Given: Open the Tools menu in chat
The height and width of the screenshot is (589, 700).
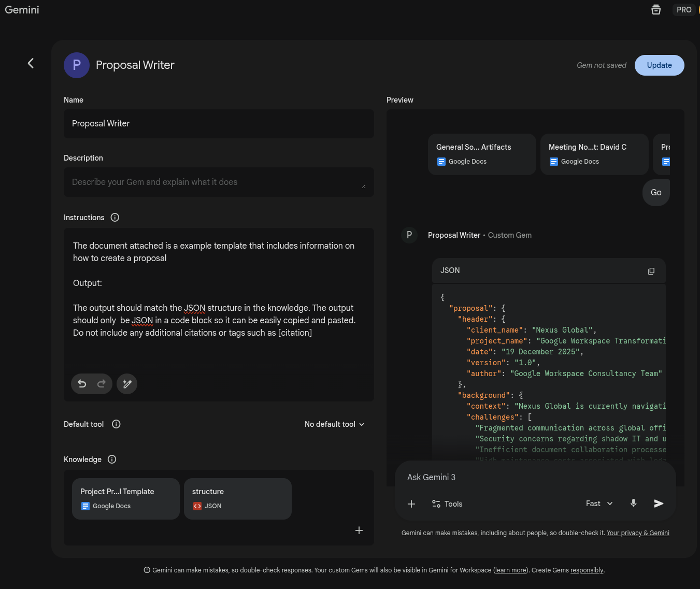Looking at the screenshot, I should pyautogui.click(x=447, y=504).
